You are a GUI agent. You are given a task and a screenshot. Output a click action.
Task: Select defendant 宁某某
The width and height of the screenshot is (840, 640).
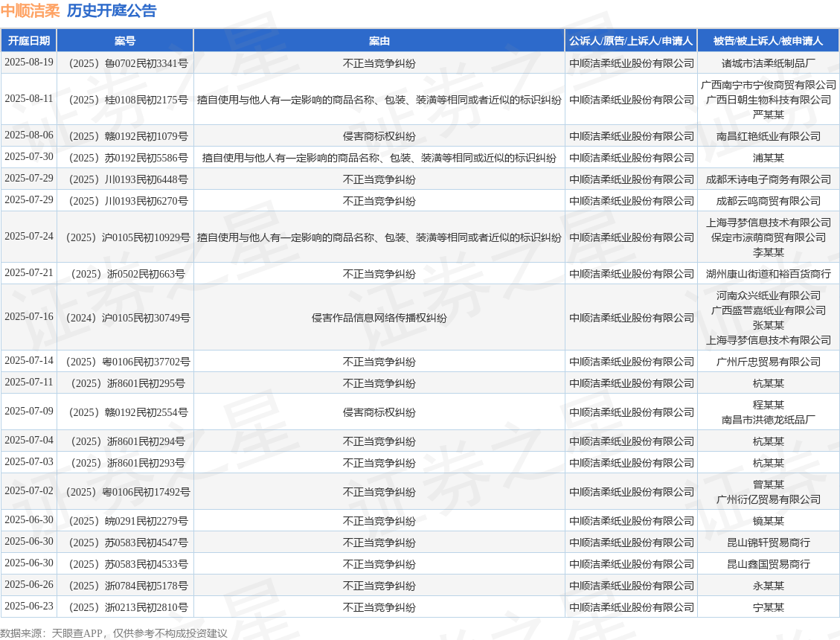click(769, 607)
